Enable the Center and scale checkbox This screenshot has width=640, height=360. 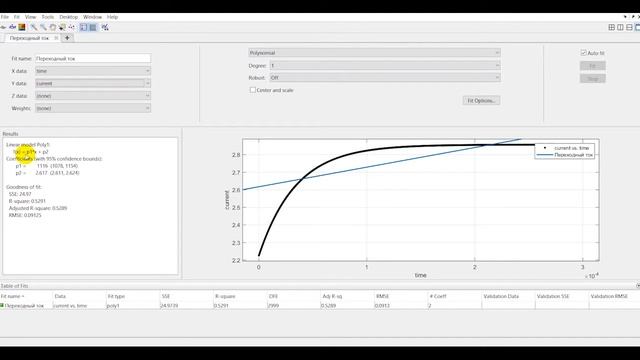pos(253,90)
